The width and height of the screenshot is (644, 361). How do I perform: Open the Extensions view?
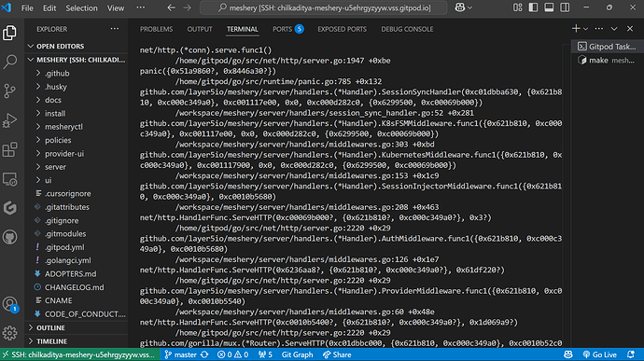[x=10, y=150]
